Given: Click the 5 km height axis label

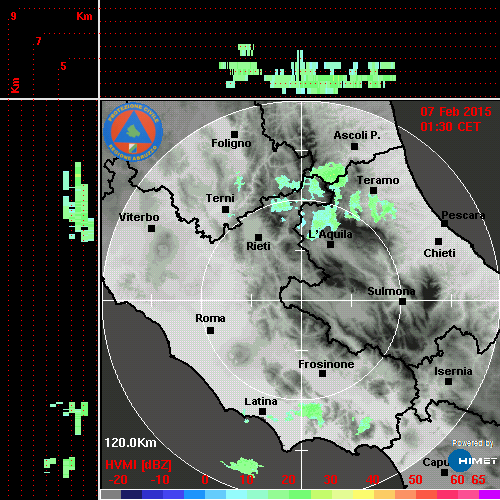Looking at the screenshot, I should 63,66.
